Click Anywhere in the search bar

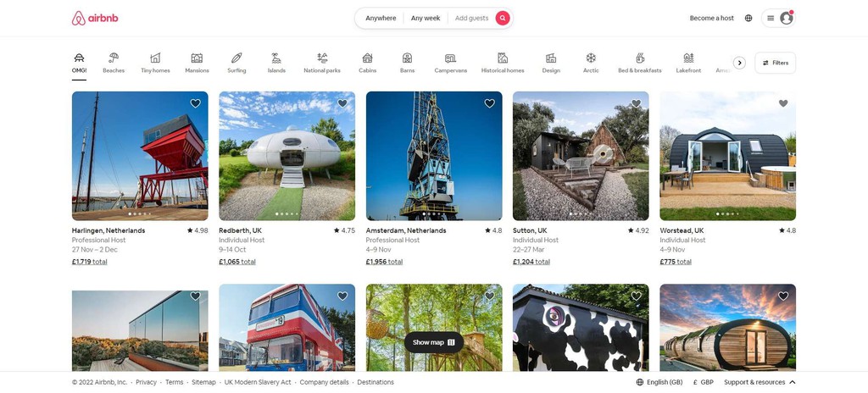[x=381, y=19]
